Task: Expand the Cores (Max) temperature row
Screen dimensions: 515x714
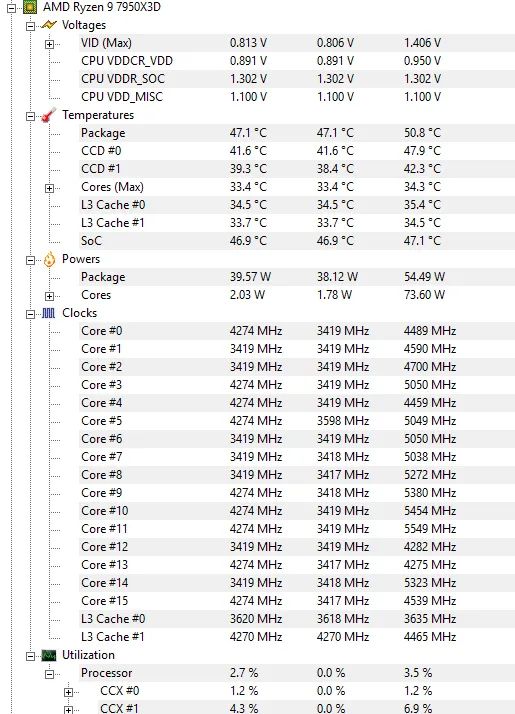Action: point(49,188)
